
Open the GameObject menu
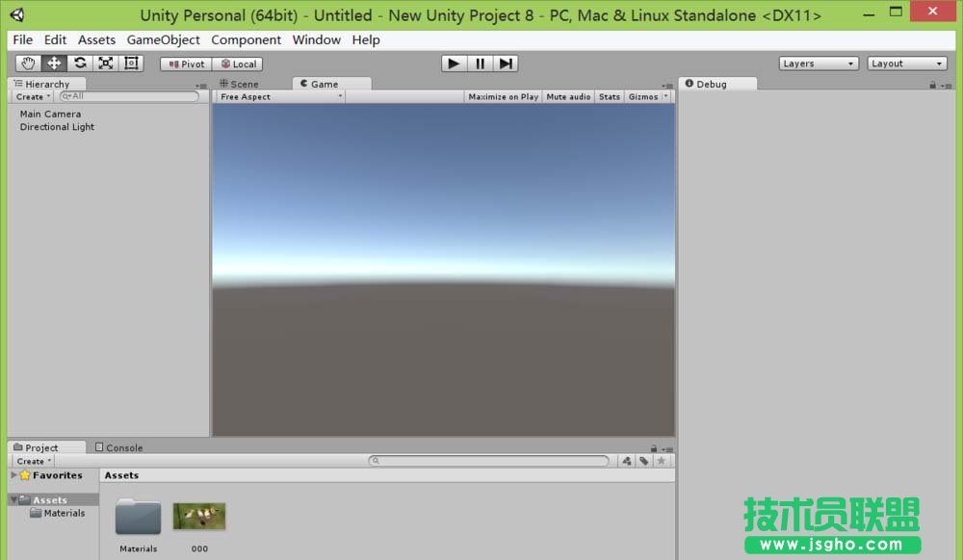[164, 39]
